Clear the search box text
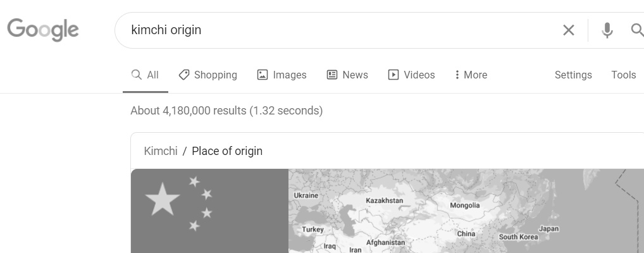 pos(569,30)
